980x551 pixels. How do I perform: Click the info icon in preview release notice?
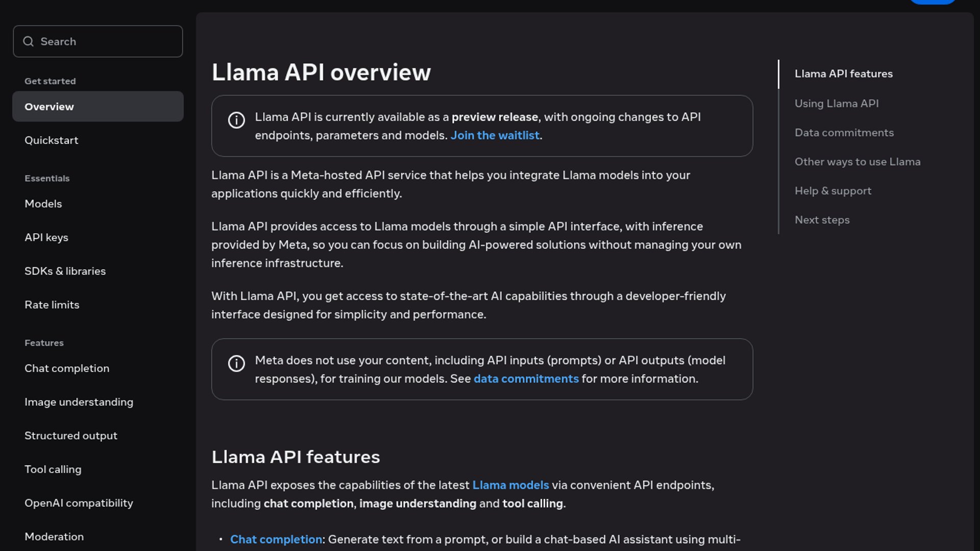(x=236, y=120)
